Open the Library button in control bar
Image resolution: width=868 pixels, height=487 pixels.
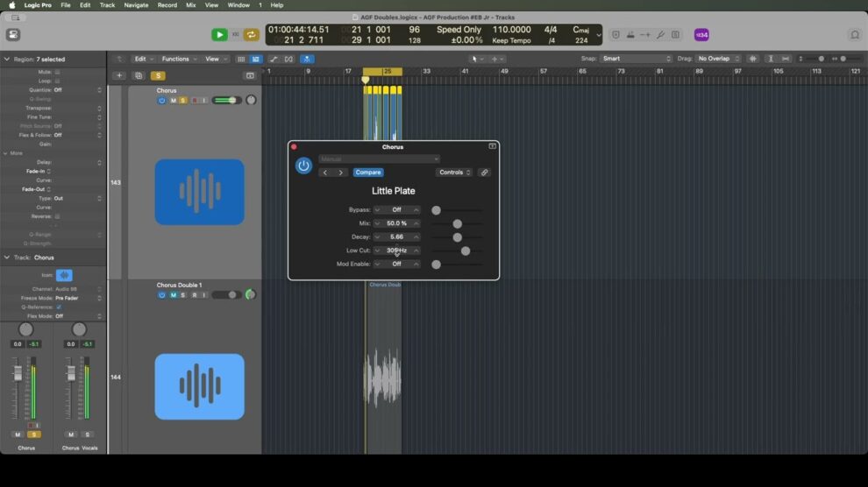point(13,35)
